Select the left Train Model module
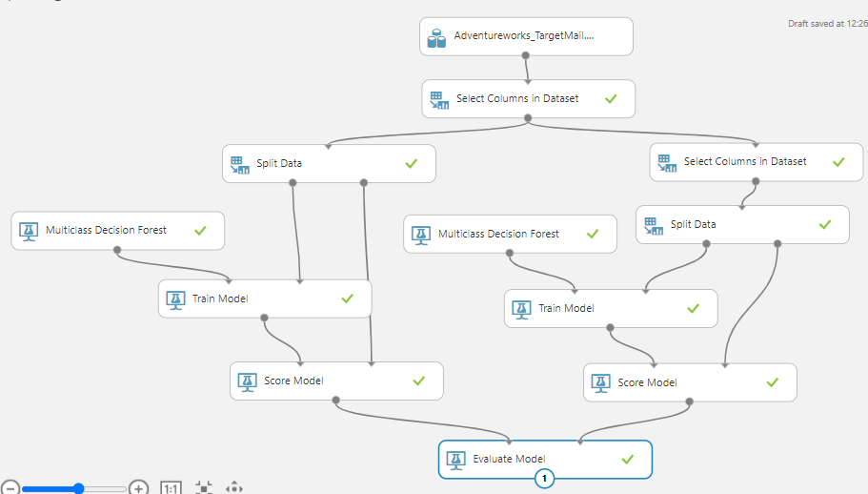Viewport: 868px width, 494px height. pos(264,298)
